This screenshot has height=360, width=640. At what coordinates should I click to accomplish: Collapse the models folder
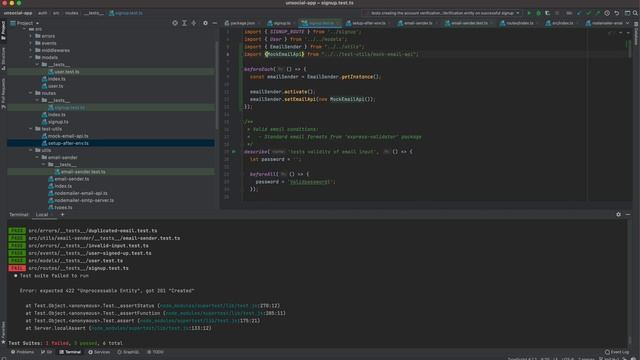point(31,58)
